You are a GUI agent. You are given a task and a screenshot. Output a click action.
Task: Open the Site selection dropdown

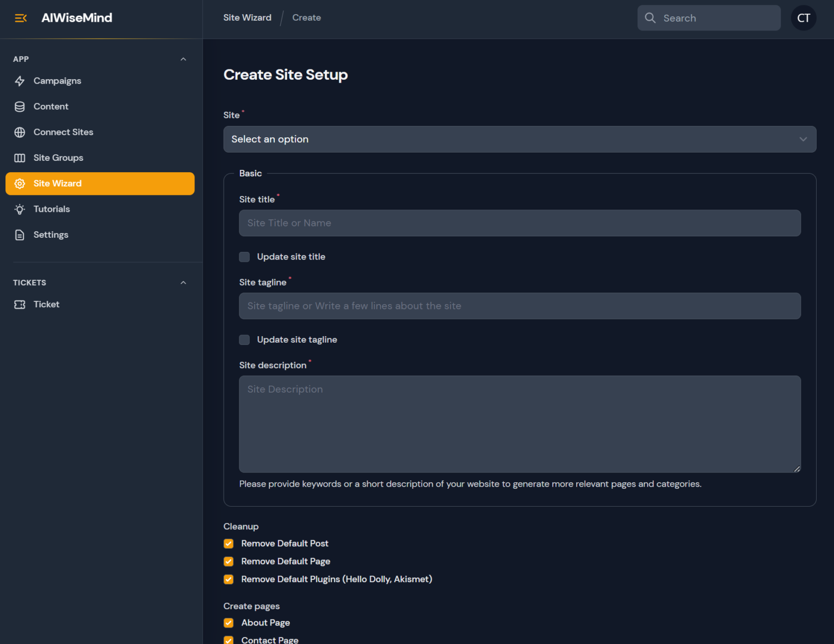coord(520,139)
